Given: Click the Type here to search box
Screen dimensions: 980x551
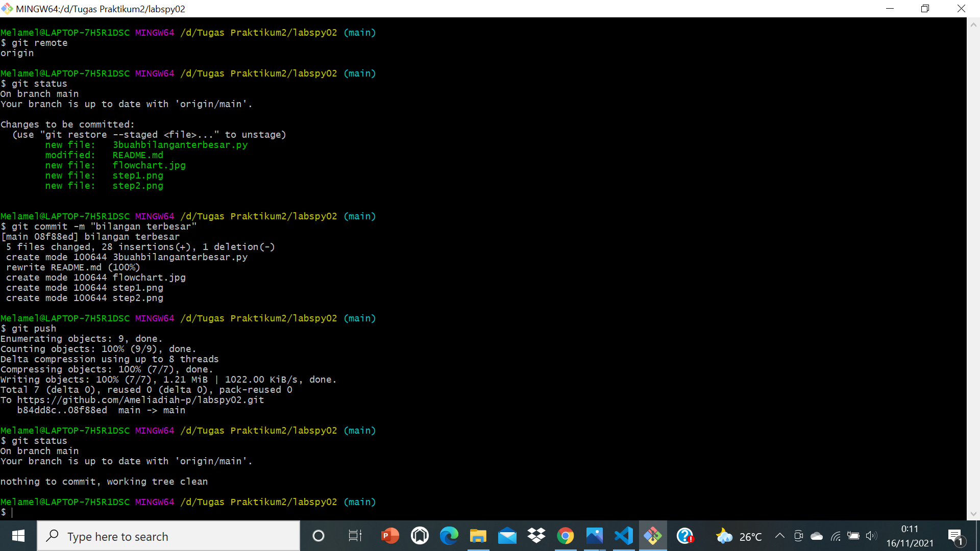Looking at the screenshot, I should click(x=168, y=536).
